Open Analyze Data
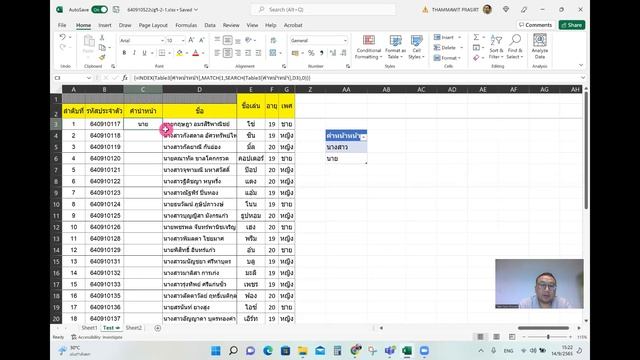The width and height of the screenshot is (640, 360). pos(540,47)
